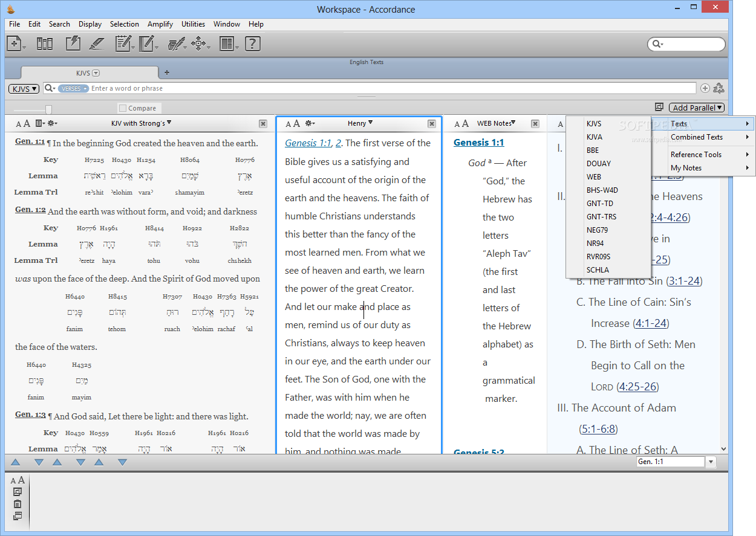Viewport: 756px width, 536px height.
Task: Open the Amplify menu
Action: (x=160, y=24)
